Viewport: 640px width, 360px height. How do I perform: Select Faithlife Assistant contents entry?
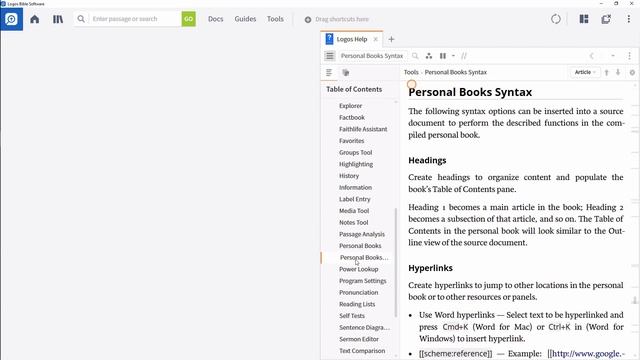(363, 129)
